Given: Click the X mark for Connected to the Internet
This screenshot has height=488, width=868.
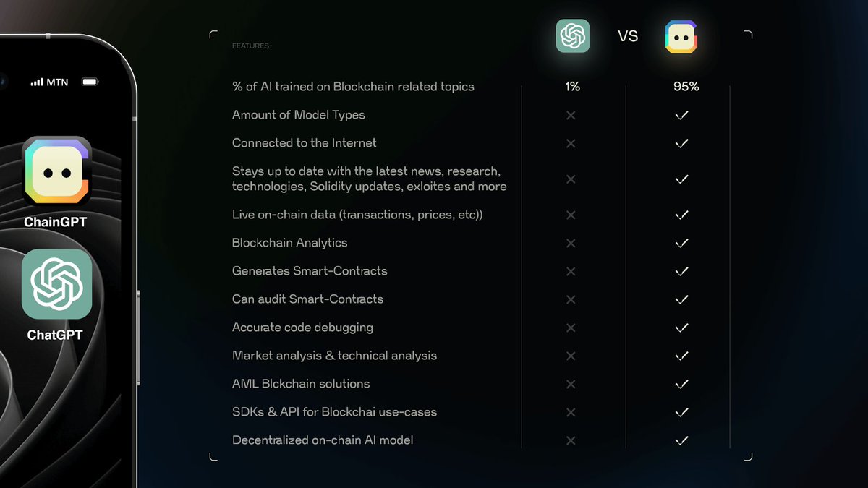Looking at the screenshot, I should (571, 143).
